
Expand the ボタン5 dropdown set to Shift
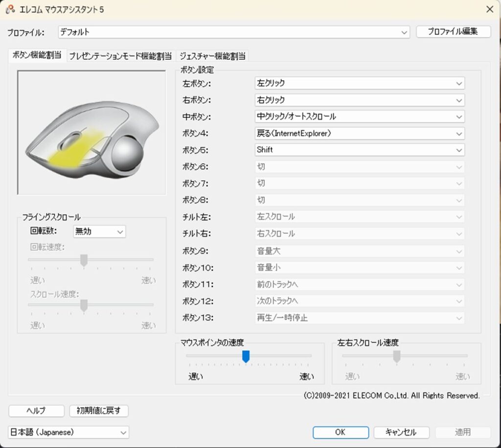(x=360, y=150)
